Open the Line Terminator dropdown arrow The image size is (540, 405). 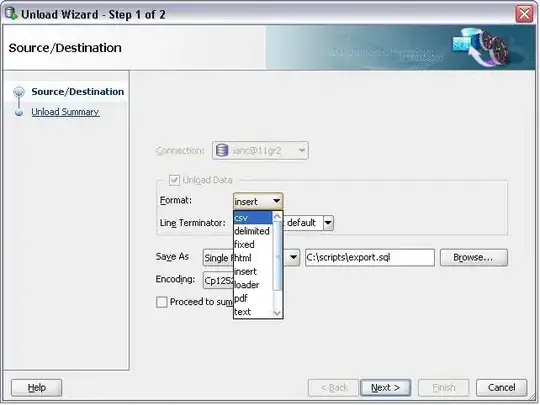coord(328,223)
